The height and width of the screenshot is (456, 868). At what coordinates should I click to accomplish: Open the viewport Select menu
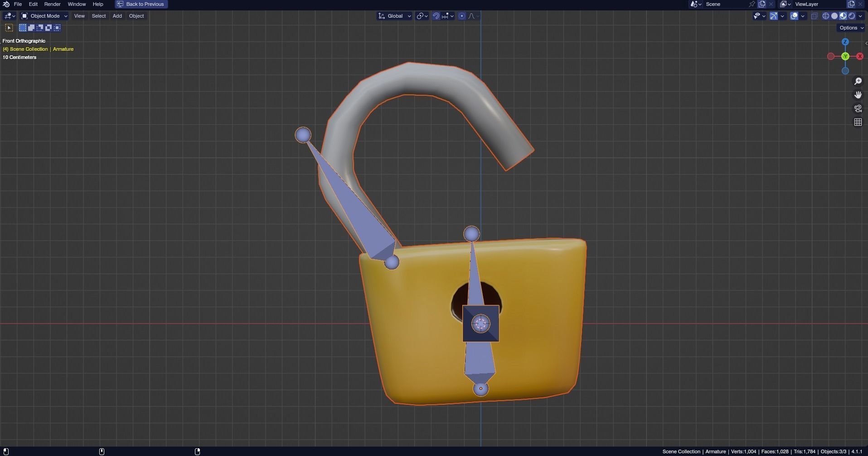point(99,16)
